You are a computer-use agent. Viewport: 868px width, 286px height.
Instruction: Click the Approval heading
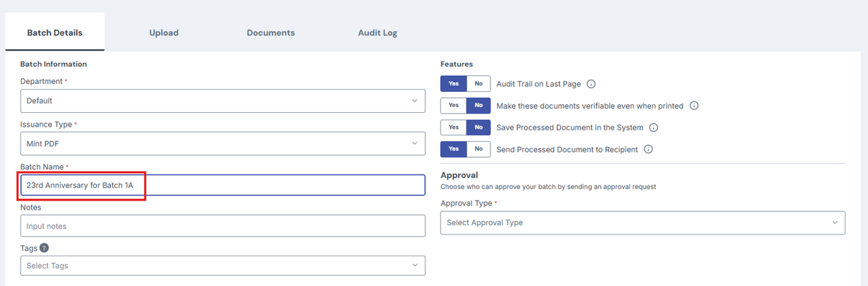pyautogui.click(x=459, y=175)
